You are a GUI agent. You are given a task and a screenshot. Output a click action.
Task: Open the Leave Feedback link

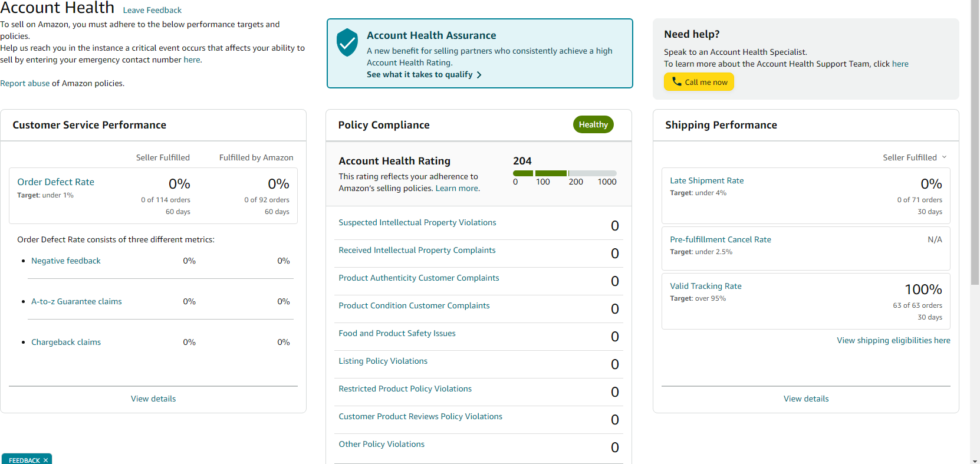(152, 10)
